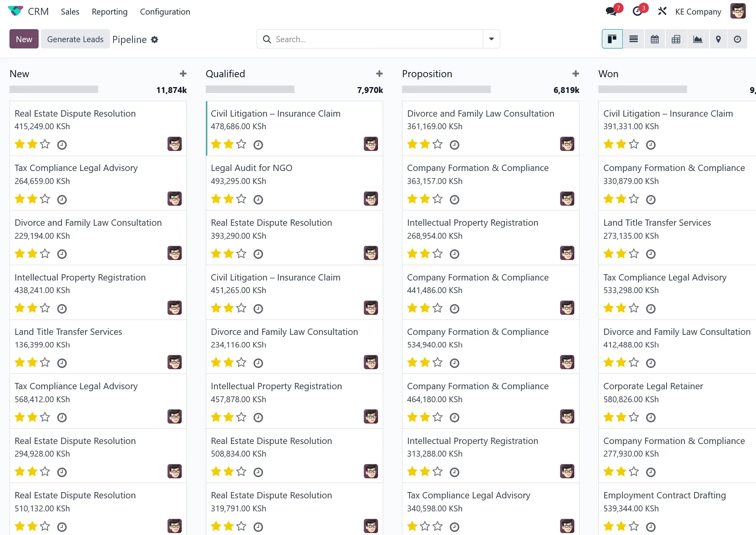The height and width of the screenshot is (535, 756).
Task: Open Land Title Transfer Services 273,135.00 card
Action: tap(677, 238)
